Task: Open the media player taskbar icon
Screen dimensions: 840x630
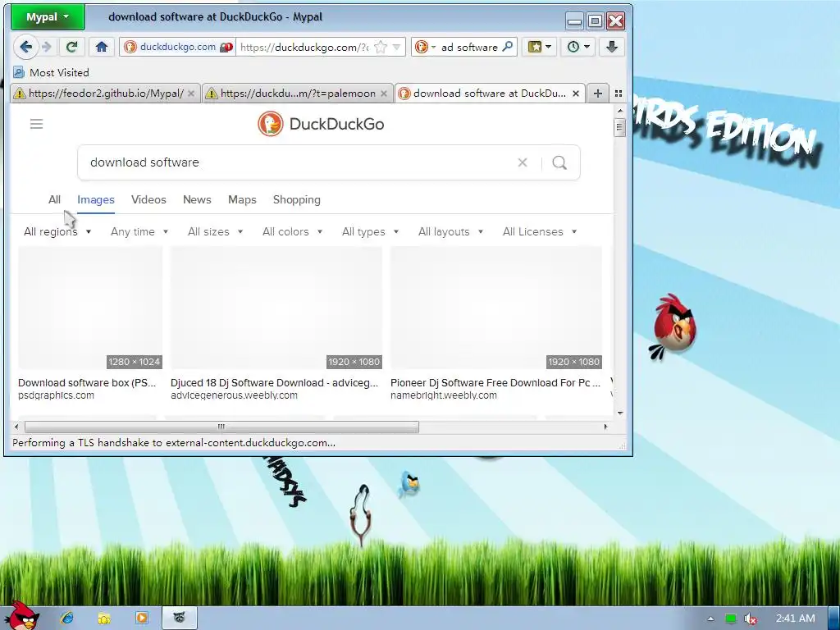Action: click(x=141, y=618)
